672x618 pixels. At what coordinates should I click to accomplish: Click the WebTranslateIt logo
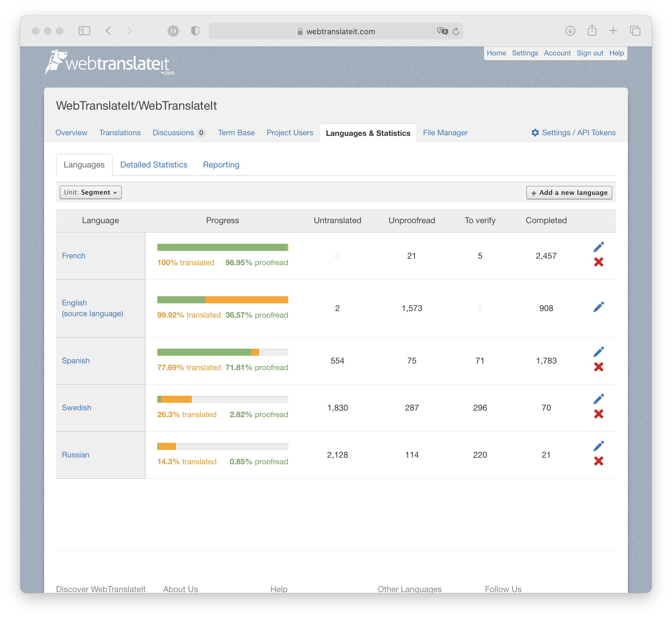(109, 63)
